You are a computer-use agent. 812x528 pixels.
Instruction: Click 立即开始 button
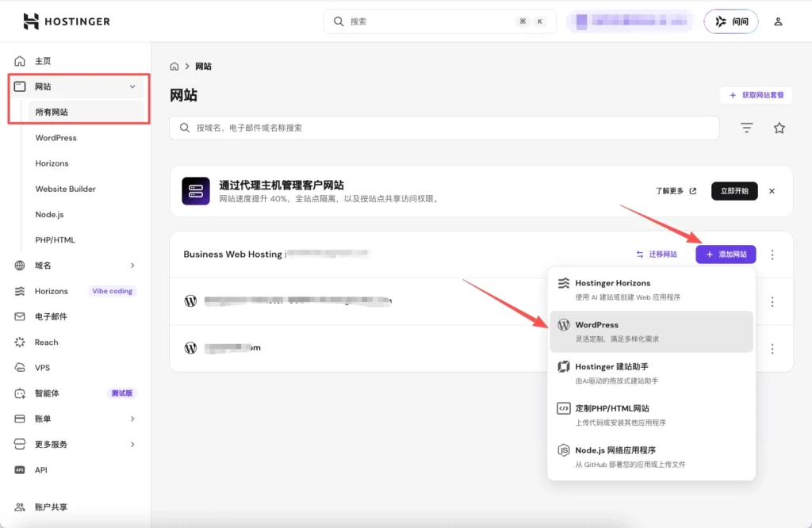pyautogui.click(x=734, y=191)
